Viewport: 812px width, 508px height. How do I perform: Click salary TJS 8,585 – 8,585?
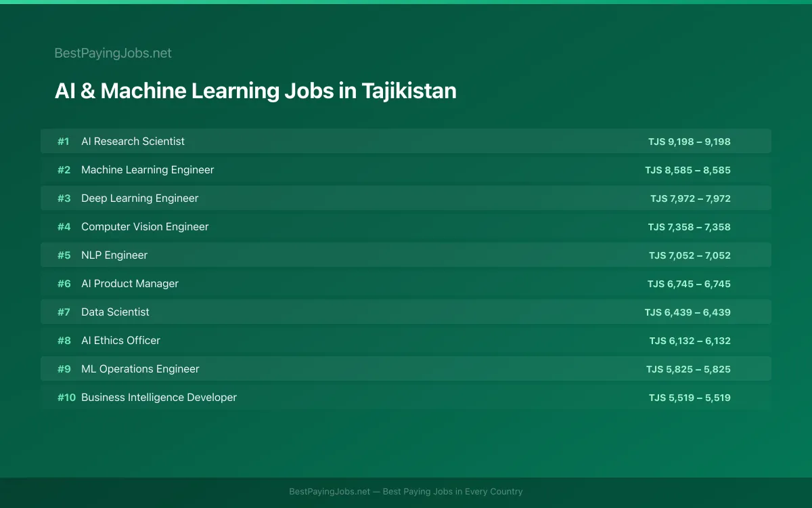[x=687, y=170]
